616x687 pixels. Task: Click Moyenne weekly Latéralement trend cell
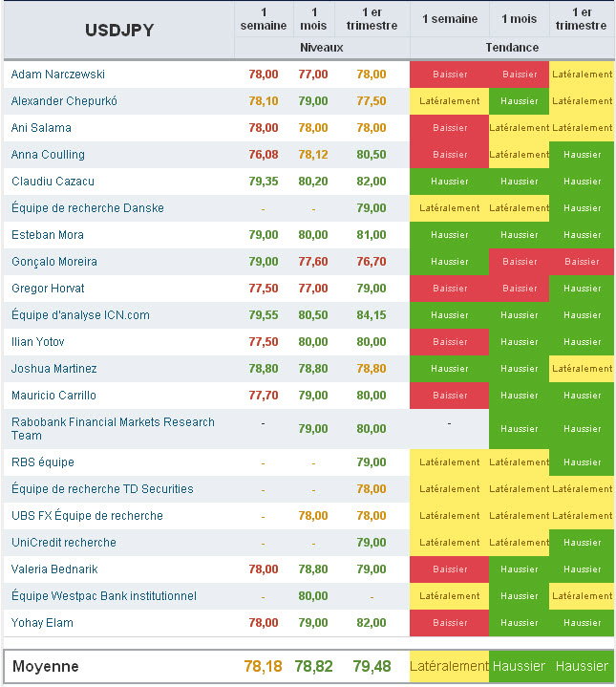pyautogui.click(x=449, y=666)
